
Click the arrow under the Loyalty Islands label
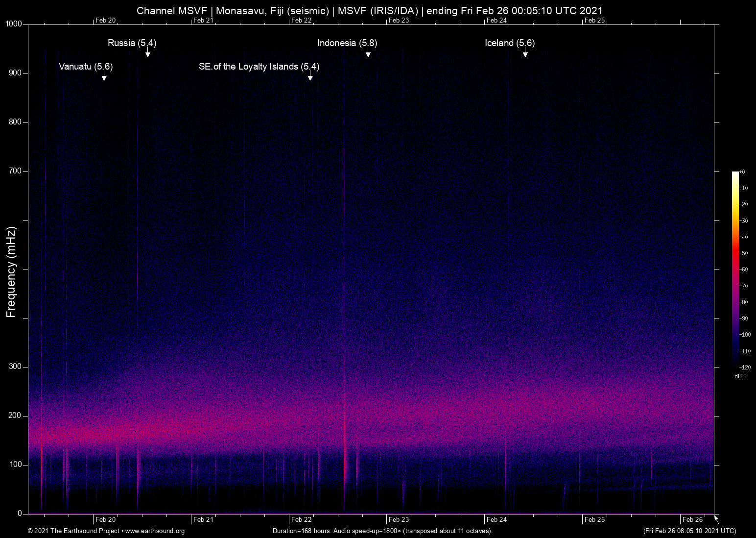click(310, 76)
